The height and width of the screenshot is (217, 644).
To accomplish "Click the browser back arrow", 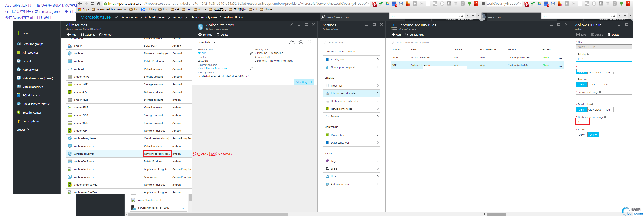I will [x=80, y=3].
